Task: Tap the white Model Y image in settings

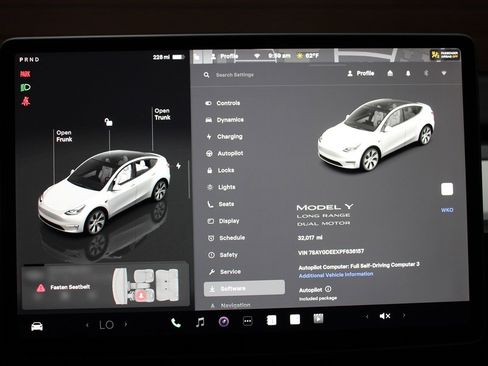Action: [376, 135]
